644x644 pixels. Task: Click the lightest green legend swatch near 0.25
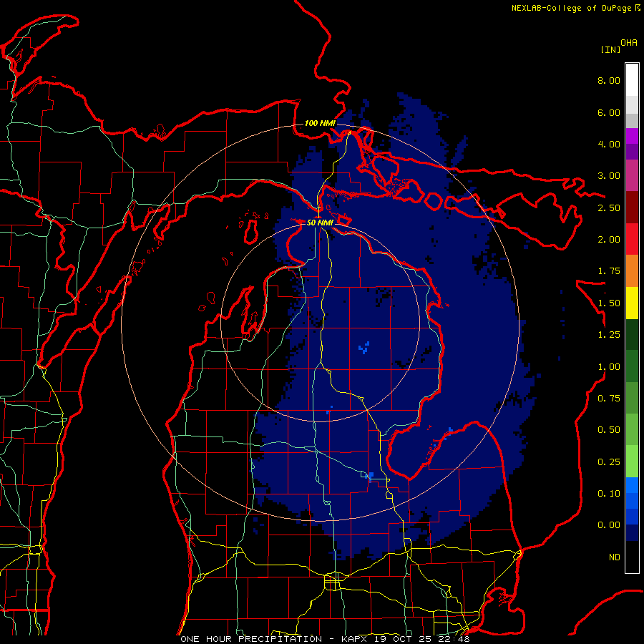(632, 462)
